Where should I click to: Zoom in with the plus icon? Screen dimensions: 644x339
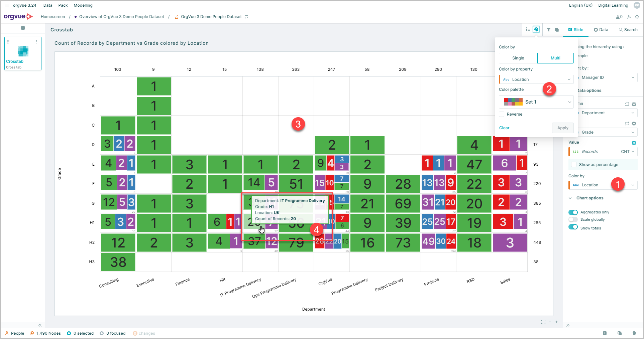[x=557, y=322]
